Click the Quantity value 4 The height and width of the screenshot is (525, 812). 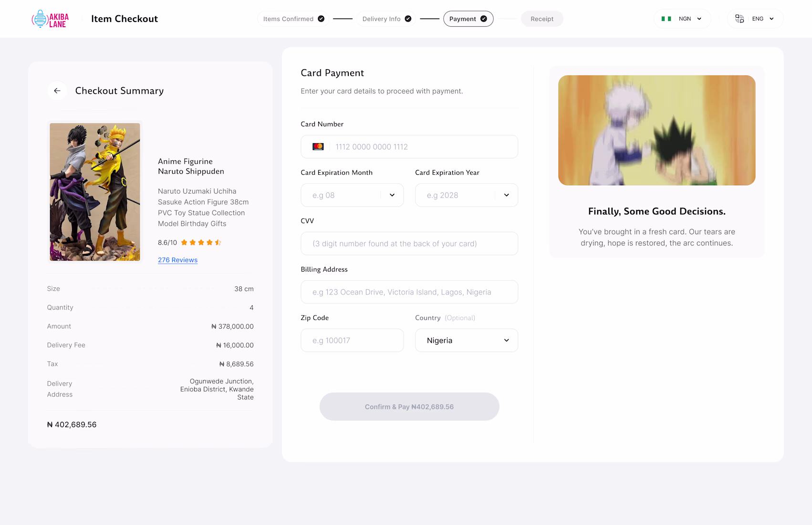[x=251, y=307]
